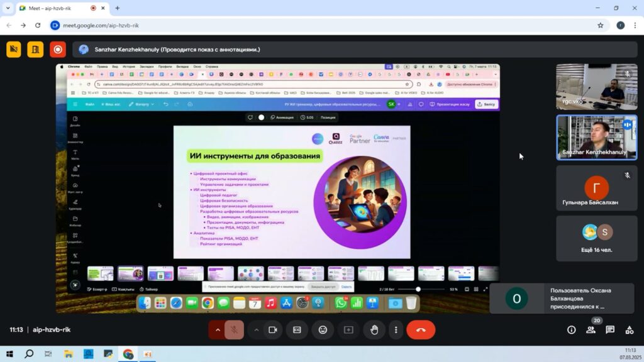Open chat with everyone
The width and height of the screenshot is (644, 362).
610,330
